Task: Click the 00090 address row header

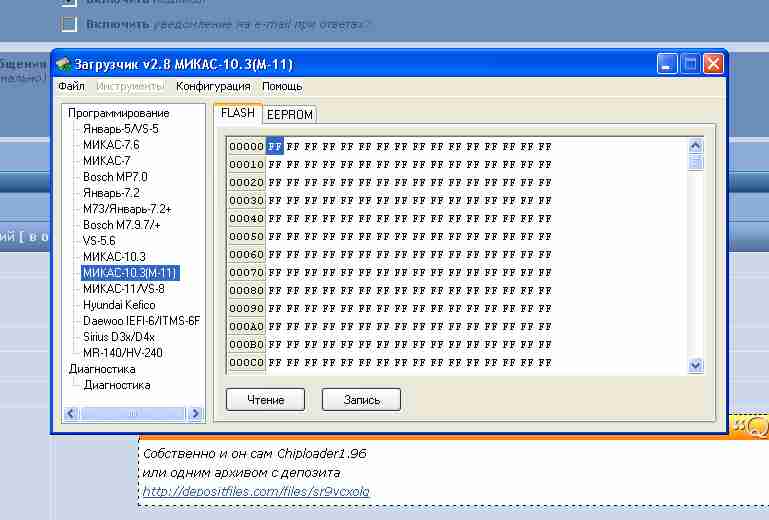Action: 246,309
